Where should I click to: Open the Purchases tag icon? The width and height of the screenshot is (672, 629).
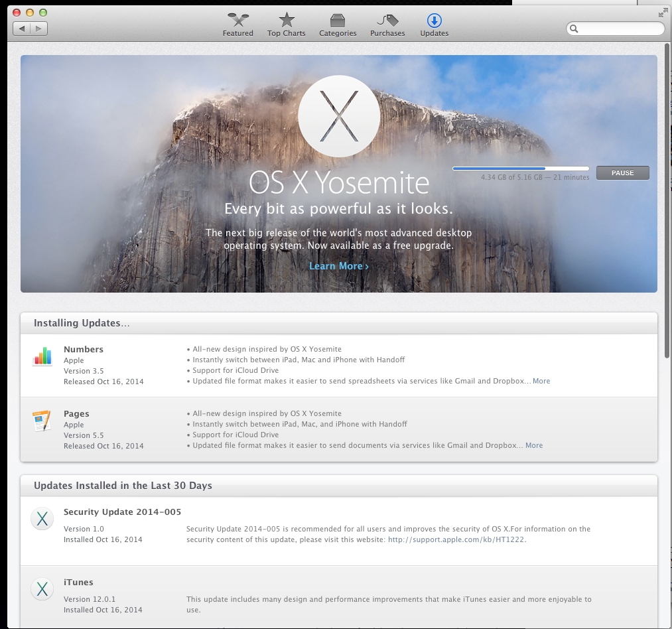coord(387,20)
